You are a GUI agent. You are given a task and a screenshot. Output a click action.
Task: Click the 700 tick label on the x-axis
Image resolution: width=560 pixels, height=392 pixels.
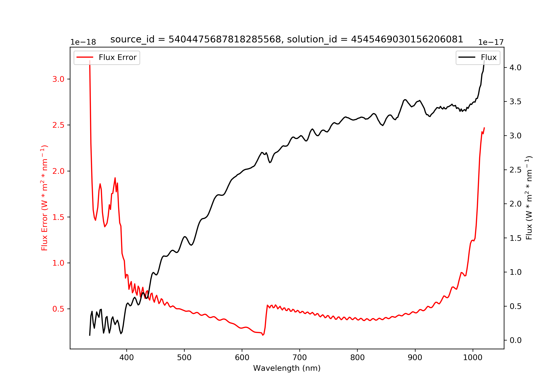tap(300, 358)
